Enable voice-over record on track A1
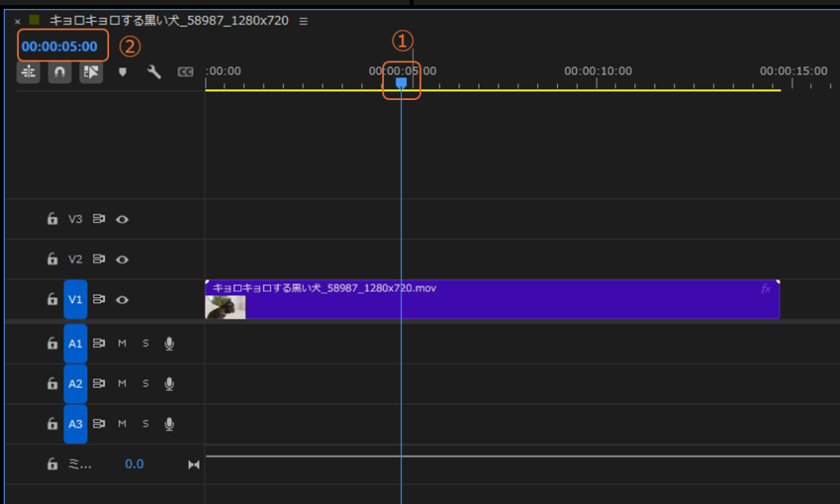 (x=169, y=343)
